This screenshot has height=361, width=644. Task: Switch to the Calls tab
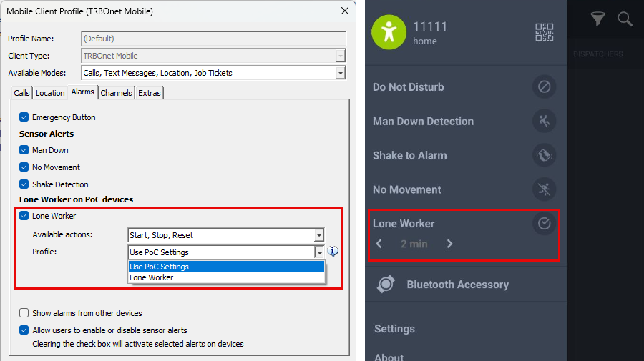pos(21,93)
